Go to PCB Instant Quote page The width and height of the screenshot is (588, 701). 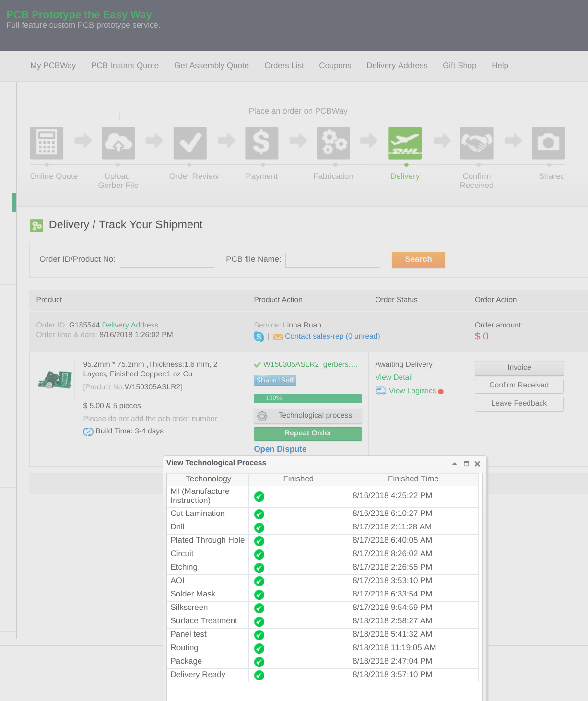tap(125, 66)
